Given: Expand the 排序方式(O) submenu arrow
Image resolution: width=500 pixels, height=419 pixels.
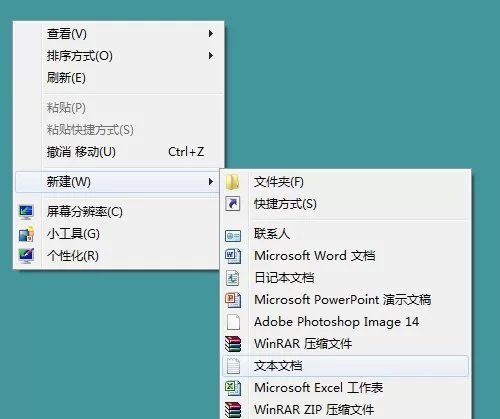Looking at the screenshot, I should click(x=211, y=56).
